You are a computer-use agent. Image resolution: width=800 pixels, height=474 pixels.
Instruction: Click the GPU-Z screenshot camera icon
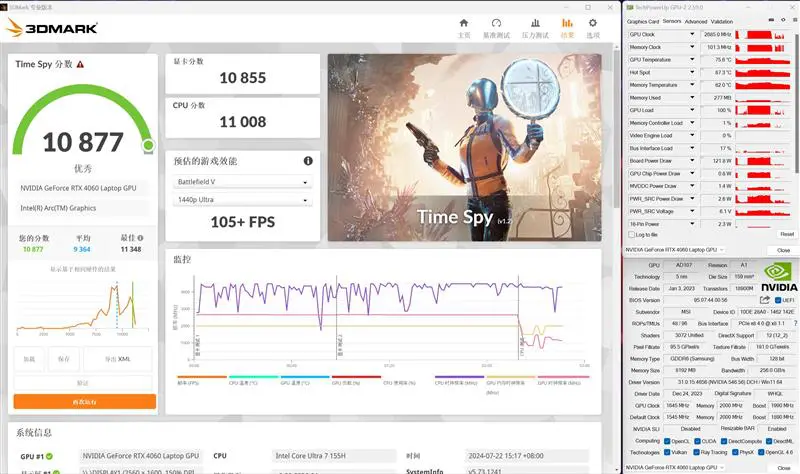tap(771, 20)
